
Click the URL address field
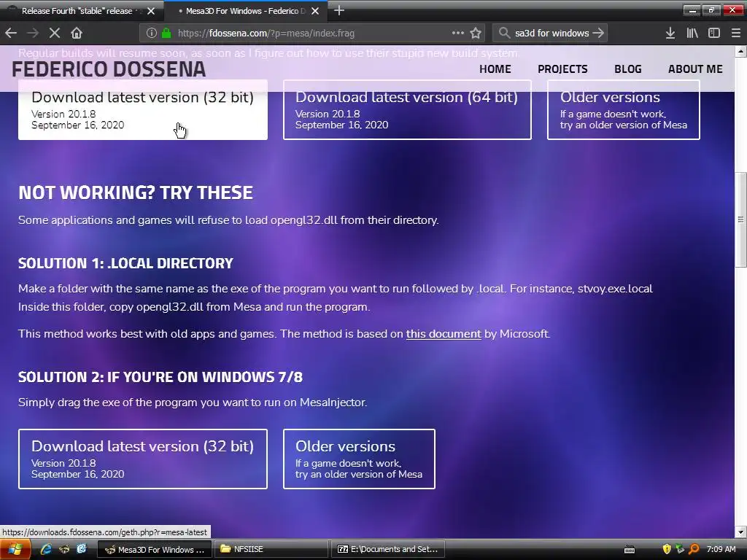(312, 33)
